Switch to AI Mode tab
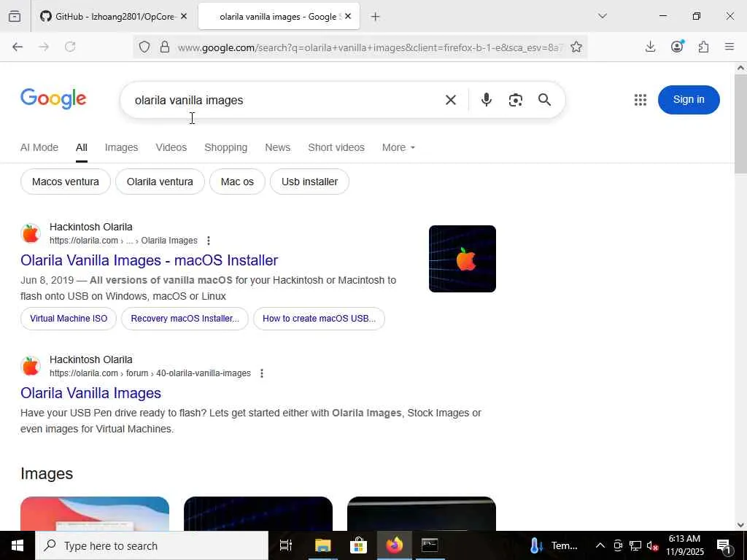The width and height of the screenshot is (747, 560). [39, 147]
